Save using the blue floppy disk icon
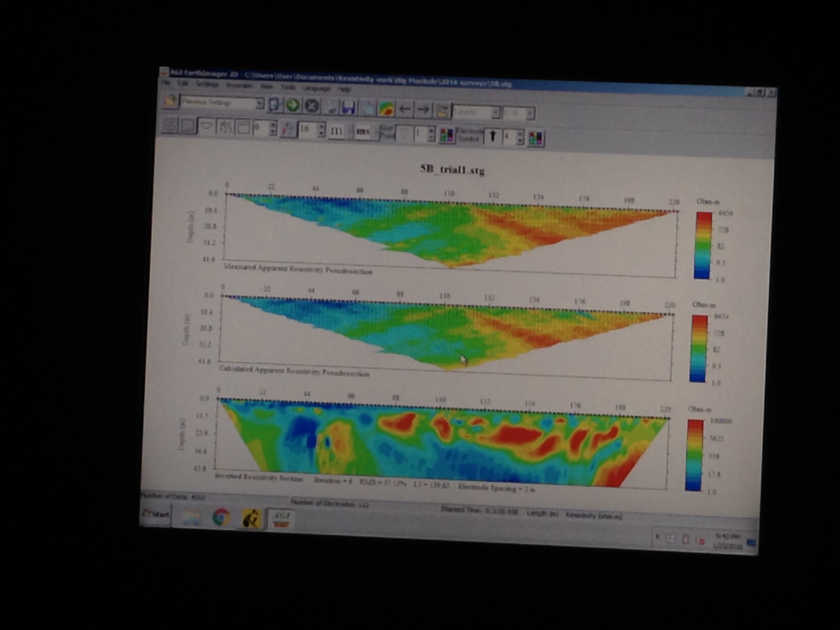The height and width of the screenshot is (630, 840). tap(349, 108)
